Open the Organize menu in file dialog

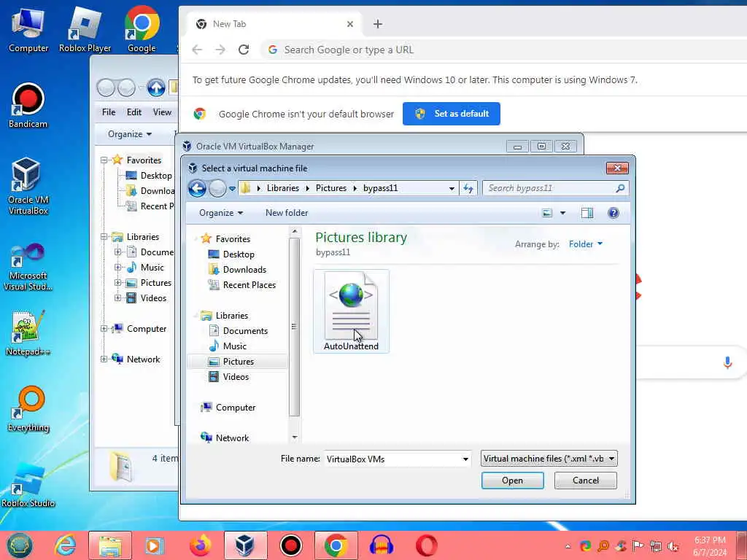click(221, 213)
